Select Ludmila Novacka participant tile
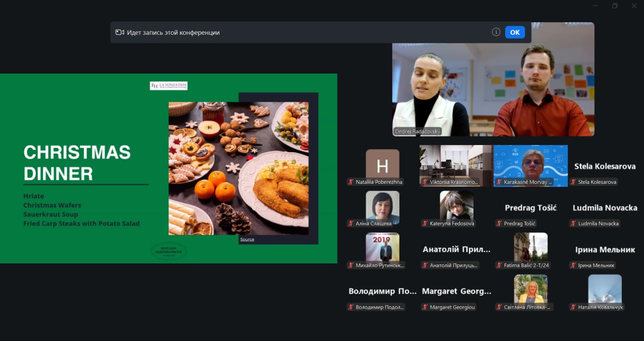 605,208
